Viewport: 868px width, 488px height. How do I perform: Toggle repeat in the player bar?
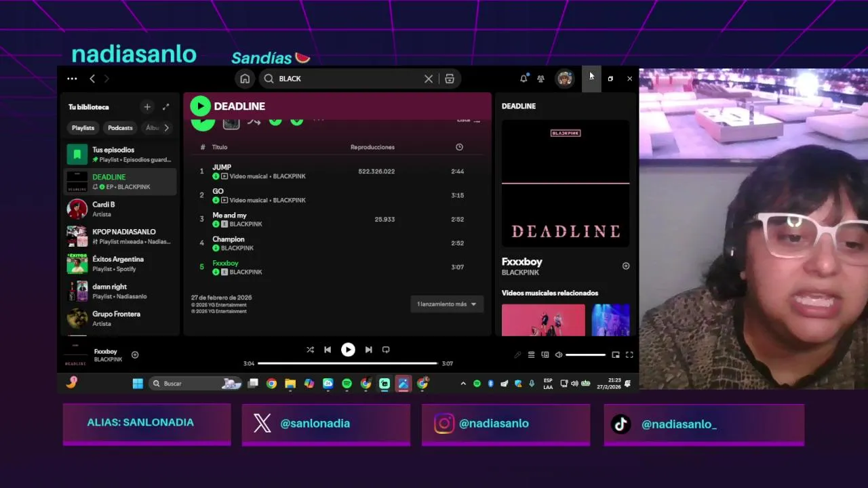(x=386, y=350)
